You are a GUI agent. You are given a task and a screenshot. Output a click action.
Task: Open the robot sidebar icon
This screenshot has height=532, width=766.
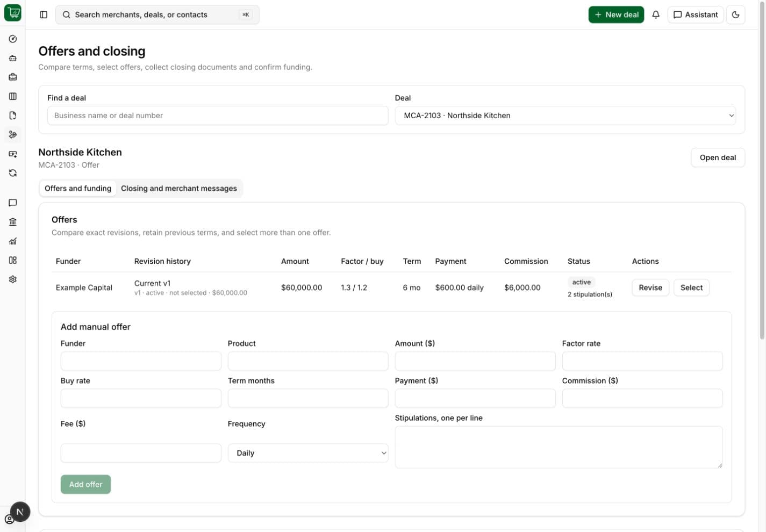click(13, 58)
